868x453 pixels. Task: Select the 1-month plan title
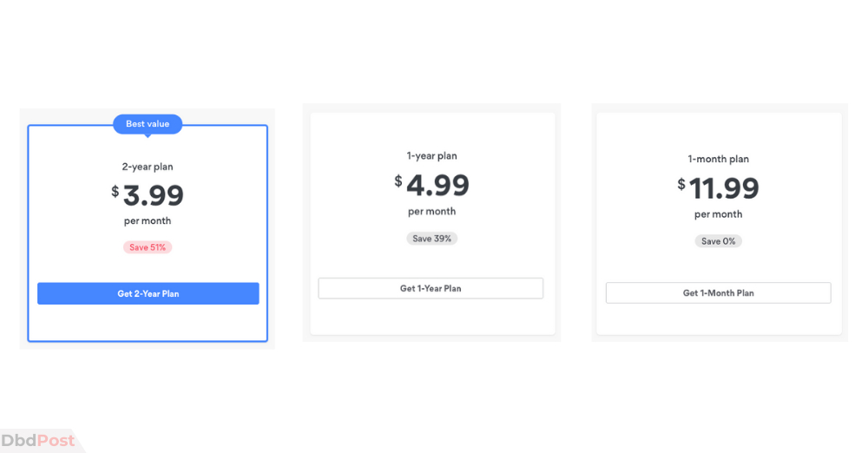[x=718, y=159]
